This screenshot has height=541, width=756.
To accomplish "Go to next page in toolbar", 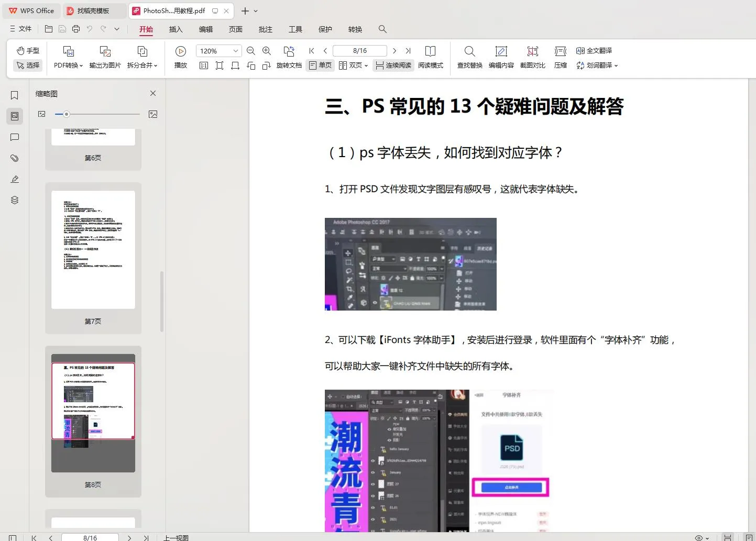I will point(395,51).
